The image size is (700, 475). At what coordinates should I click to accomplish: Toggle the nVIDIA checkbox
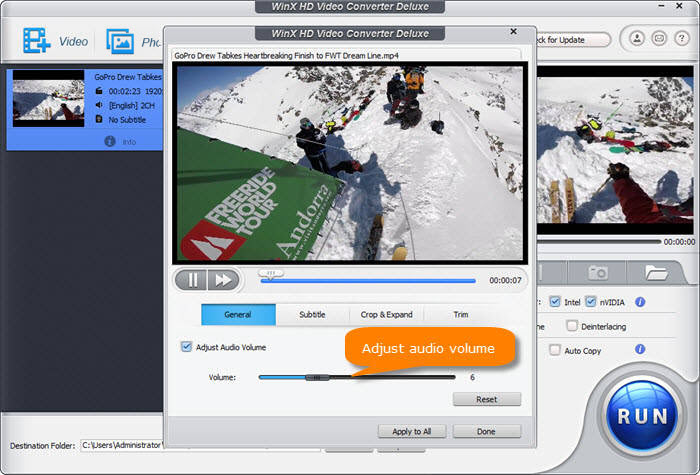(x=591, y=302)
